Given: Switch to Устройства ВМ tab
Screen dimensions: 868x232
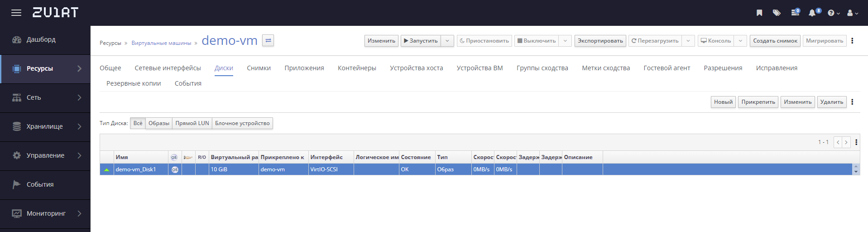Looking at the screenshot, I should (x=480, y=68).
